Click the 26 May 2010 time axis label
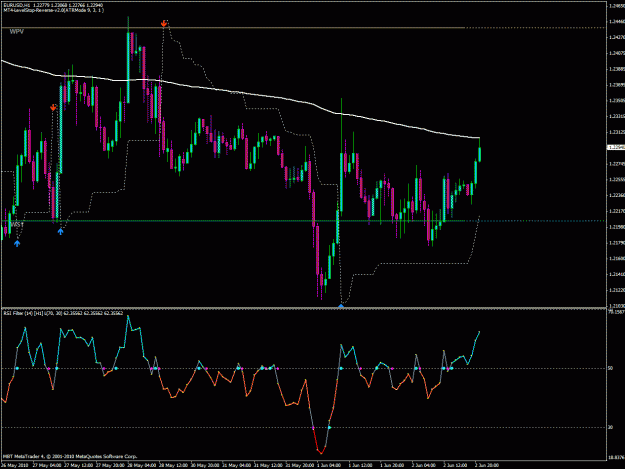The image size is (625, 469). 14,465
